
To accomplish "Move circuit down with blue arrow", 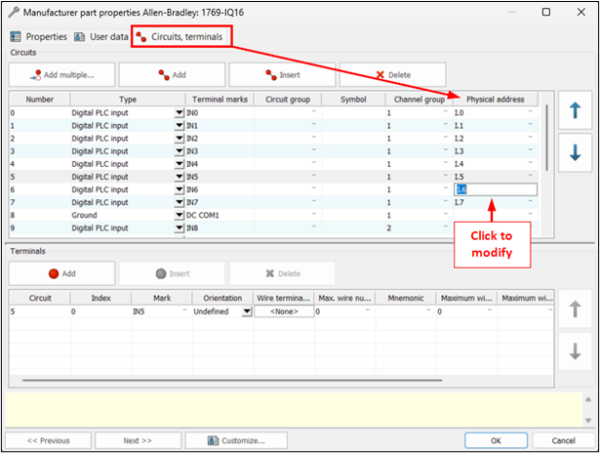I will 575,153.
